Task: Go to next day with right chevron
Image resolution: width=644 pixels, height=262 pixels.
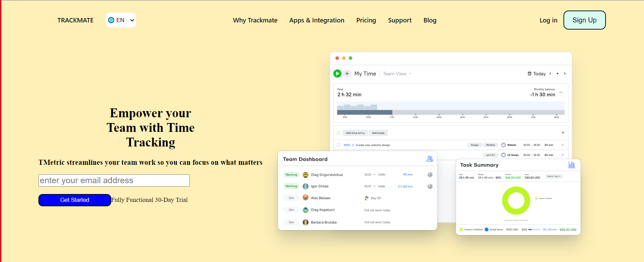Action: coord(565,73)
